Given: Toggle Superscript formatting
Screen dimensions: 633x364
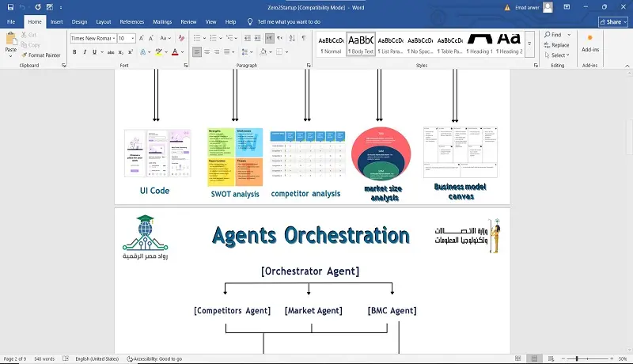Looking at the screenshot, I should click(131, 52).
